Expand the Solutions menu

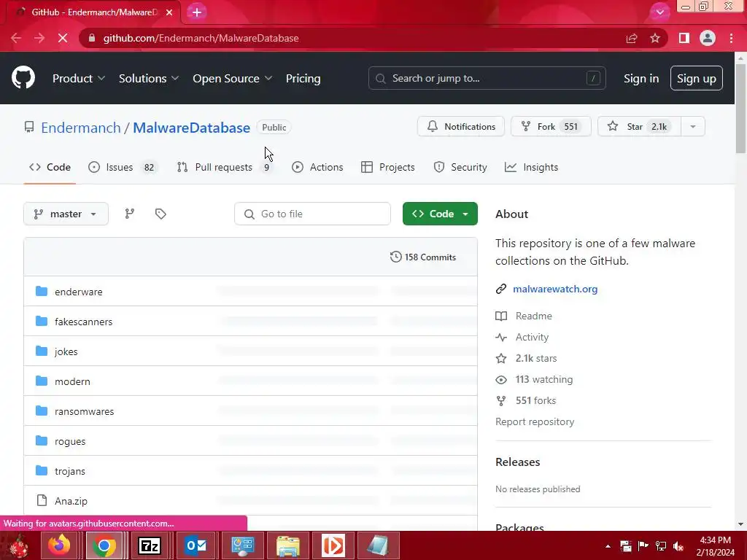(x=149, y=79)
